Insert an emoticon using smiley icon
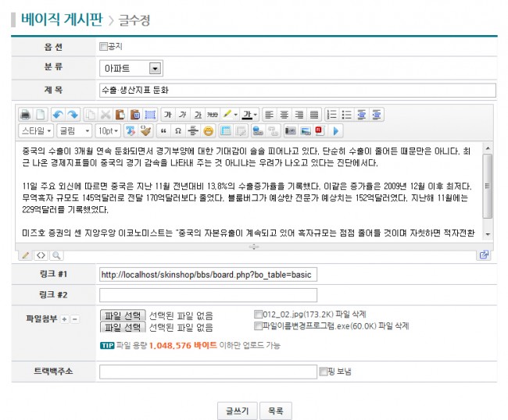Image resolution: width=508 pixels, height=420 pixels. 208,130
